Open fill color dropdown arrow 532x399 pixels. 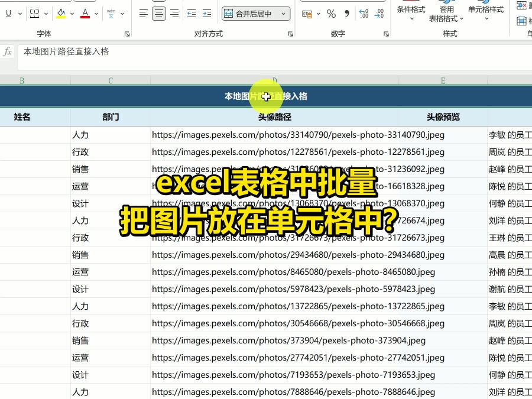tap(72, 14)
